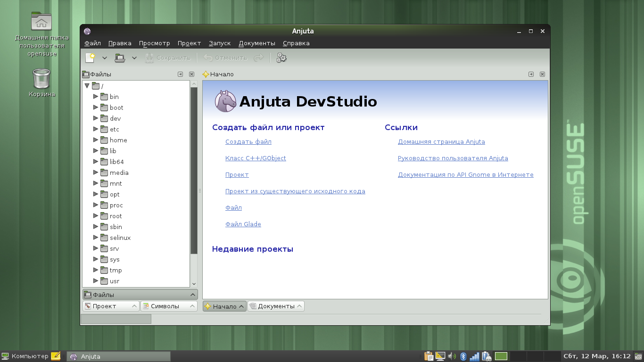
Task: Toggle the Символы panel tab
Action: (x=169, y=306)
